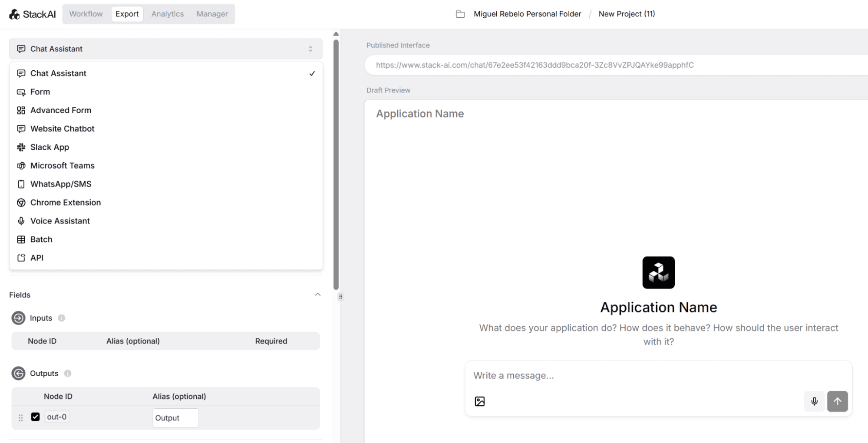Click Node ID header in Outputs table
This screenshot has width=868, height=443.
58,397
